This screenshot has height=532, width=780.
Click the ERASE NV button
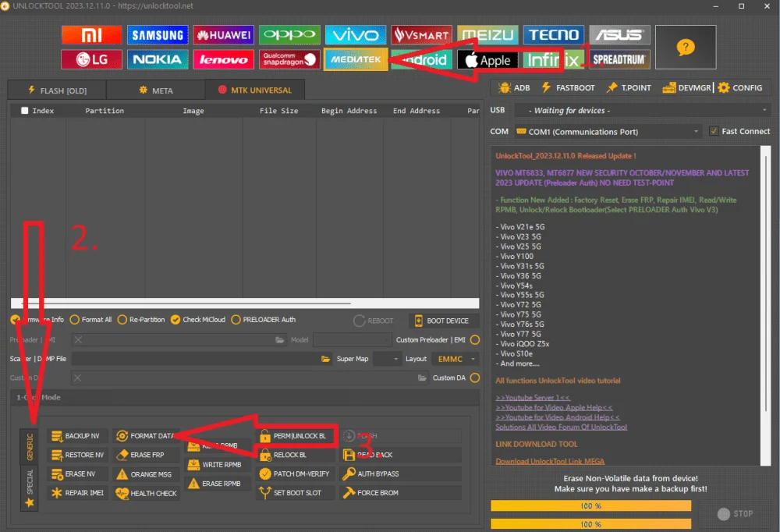(x=77, y=473)
